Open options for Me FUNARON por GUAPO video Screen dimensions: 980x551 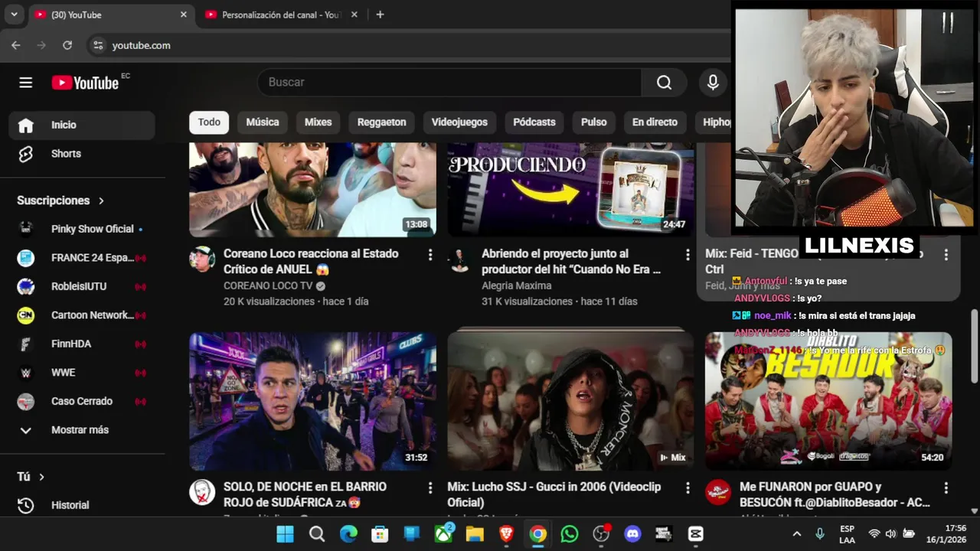click(946, 487)
